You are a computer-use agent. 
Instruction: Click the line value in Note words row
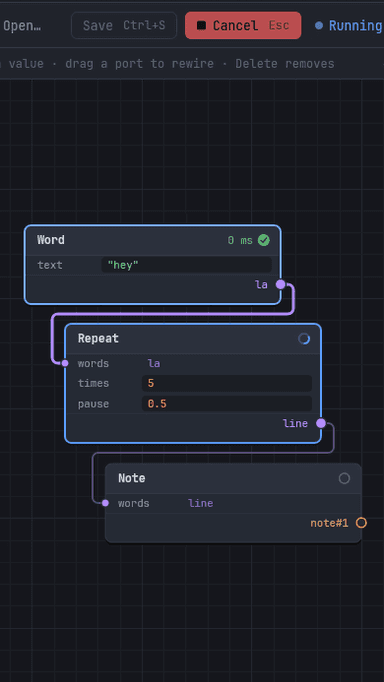200,503
